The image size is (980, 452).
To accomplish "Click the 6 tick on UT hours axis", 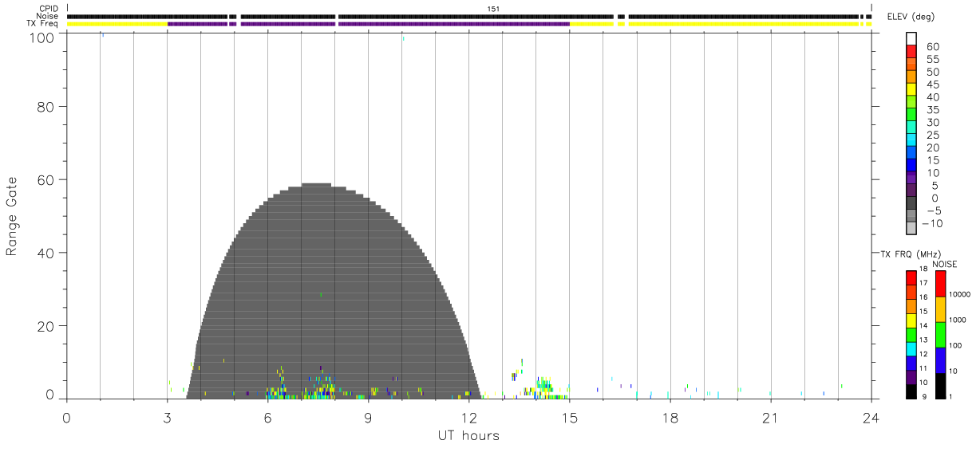I will click(267, 418).
